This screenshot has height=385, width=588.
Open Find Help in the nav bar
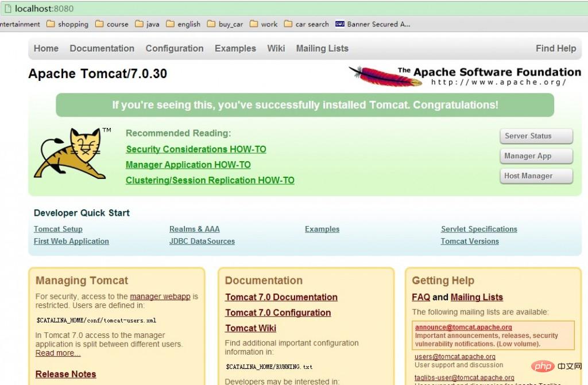(556, 48)
